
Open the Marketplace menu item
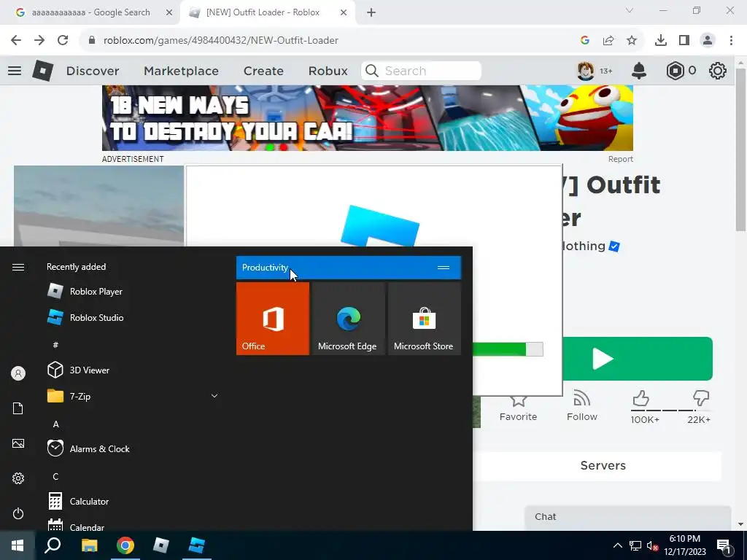tap(181, 71)
